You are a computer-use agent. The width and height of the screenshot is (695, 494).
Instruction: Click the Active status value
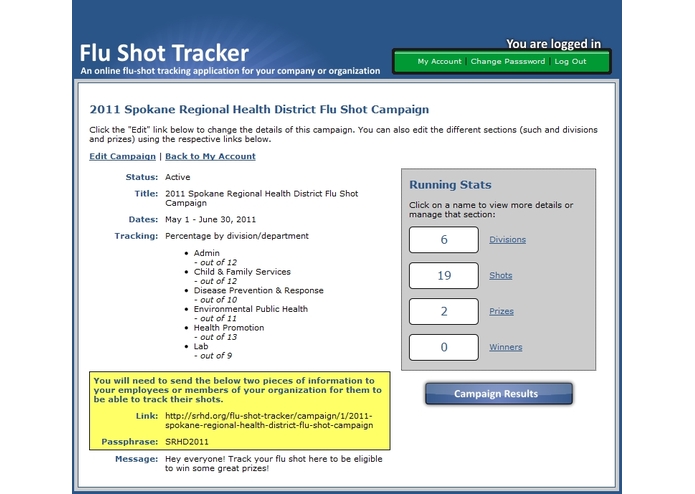177,177
